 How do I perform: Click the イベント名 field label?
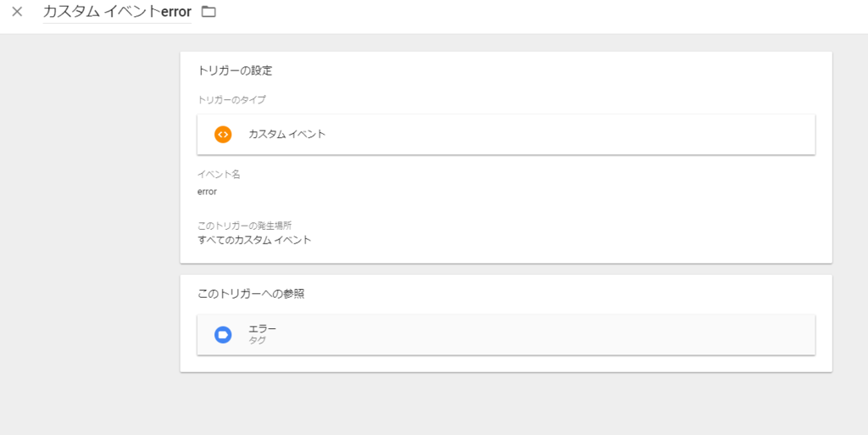(219, 174)
